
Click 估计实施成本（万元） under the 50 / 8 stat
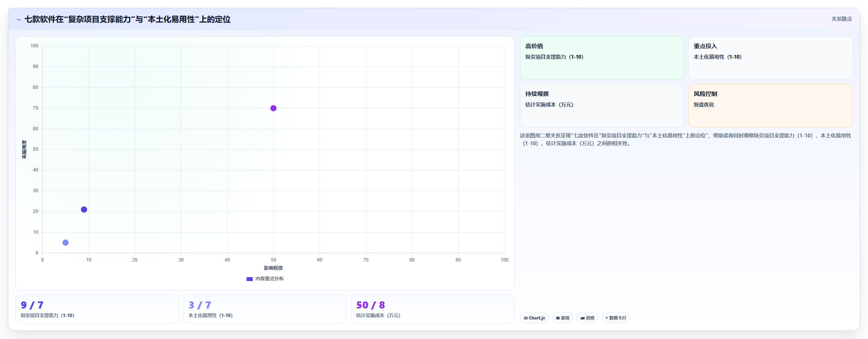click(378, 316)
